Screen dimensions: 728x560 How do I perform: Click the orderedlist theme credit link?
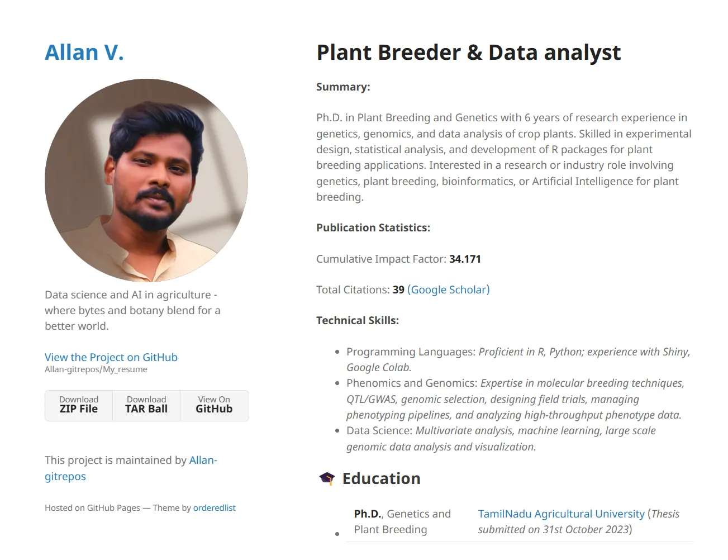214,507
